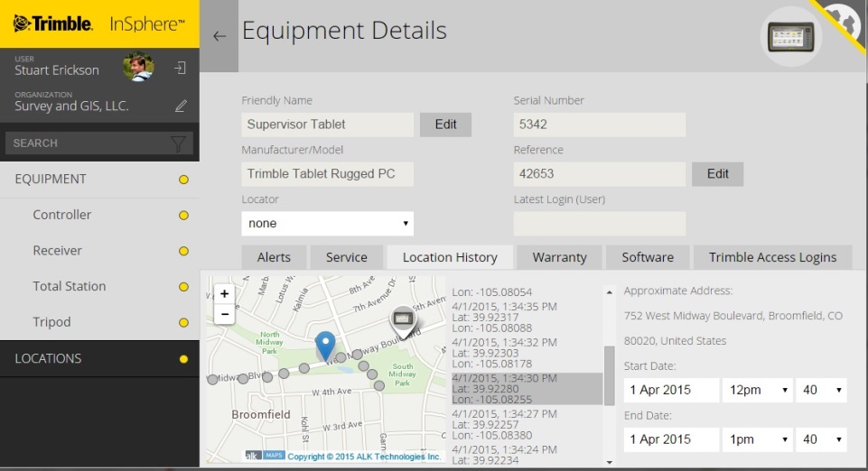
Task: Click the tablet device icon in header
Action: pyautogui.click(x=791, y=37)
